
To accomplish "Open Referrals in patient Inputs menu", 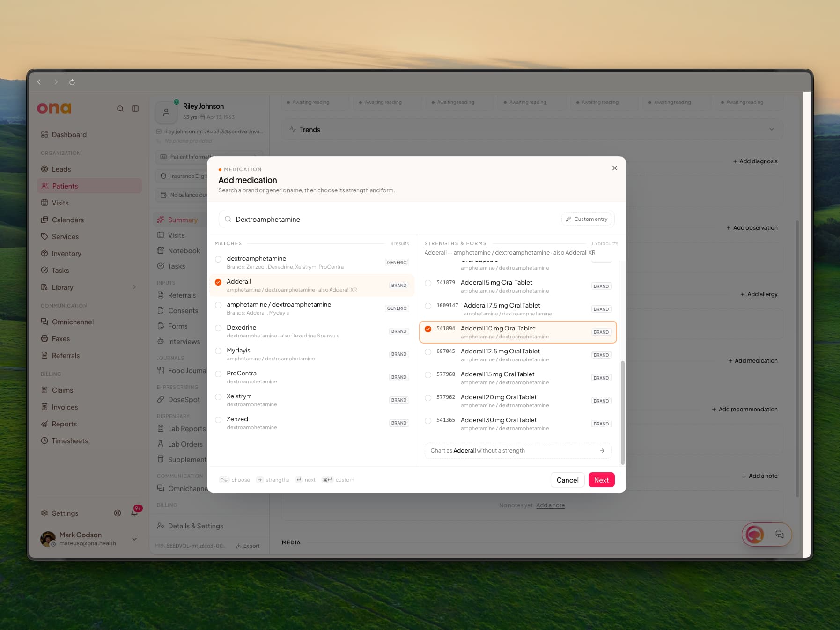I will (x=180, y=295).
